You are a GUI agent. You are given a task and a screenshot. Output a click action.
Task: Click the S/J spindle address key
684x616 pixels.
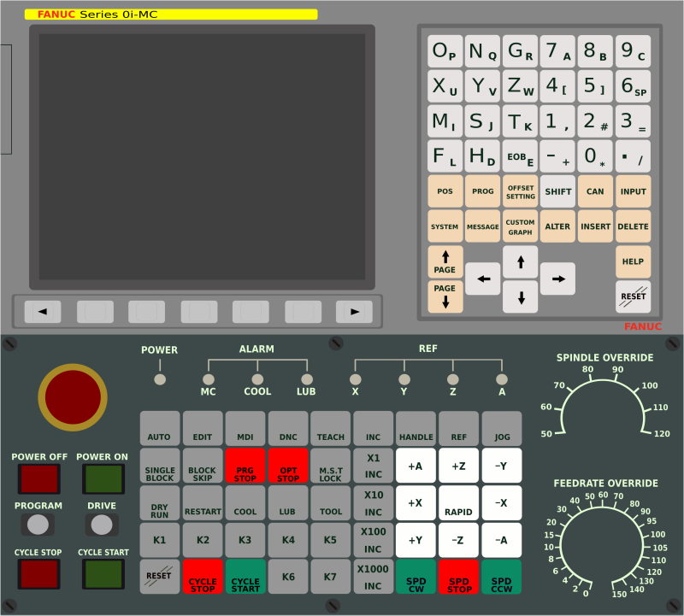tap(482, 121)
